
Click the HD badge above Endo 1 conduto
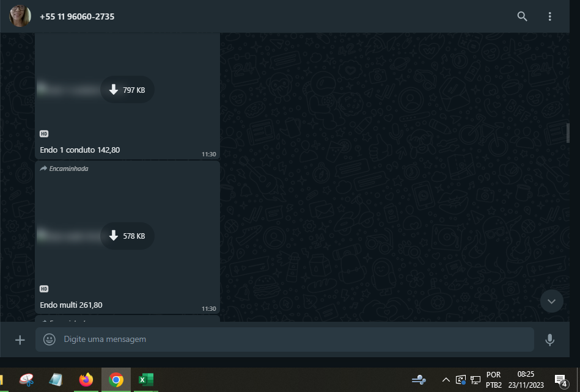click(44, 134)
